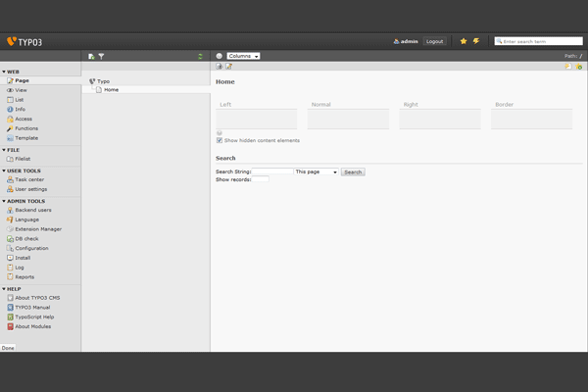The width and height of the screenshot is (588, 392).
Task: Click the admin user icon
Action: point(396,41)
